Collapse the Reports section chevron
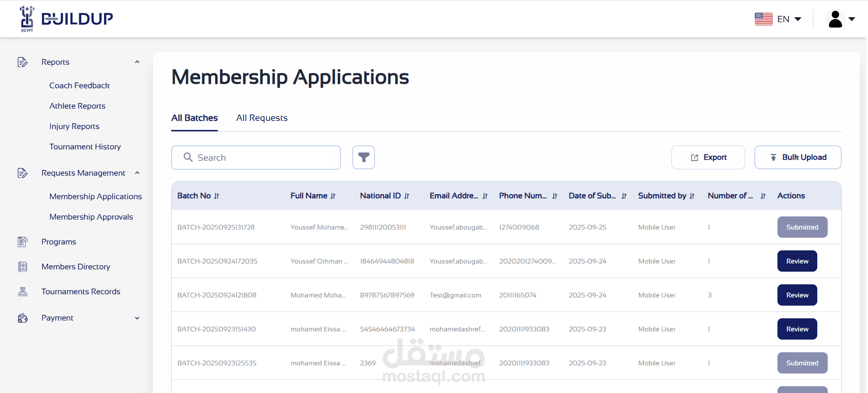Image resolution: width=868 pixels, height=393 pixels. (137, 62)
